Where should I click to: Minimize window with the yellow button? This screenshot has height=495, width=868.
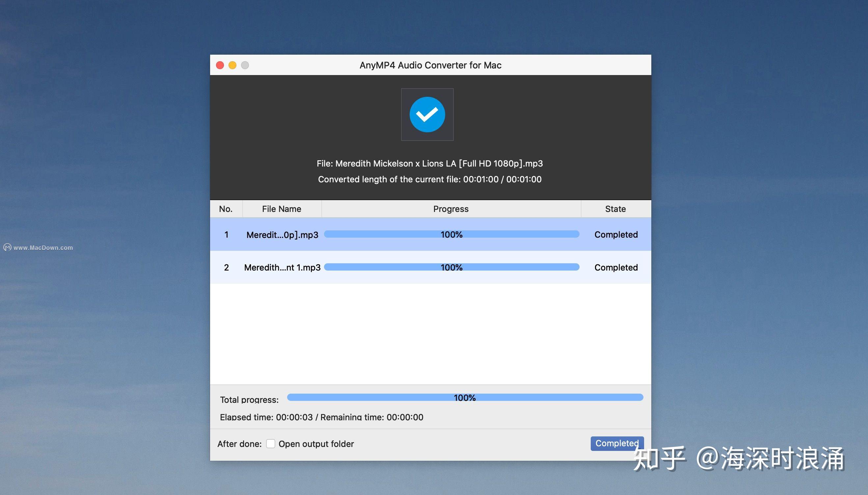(232, 65)
